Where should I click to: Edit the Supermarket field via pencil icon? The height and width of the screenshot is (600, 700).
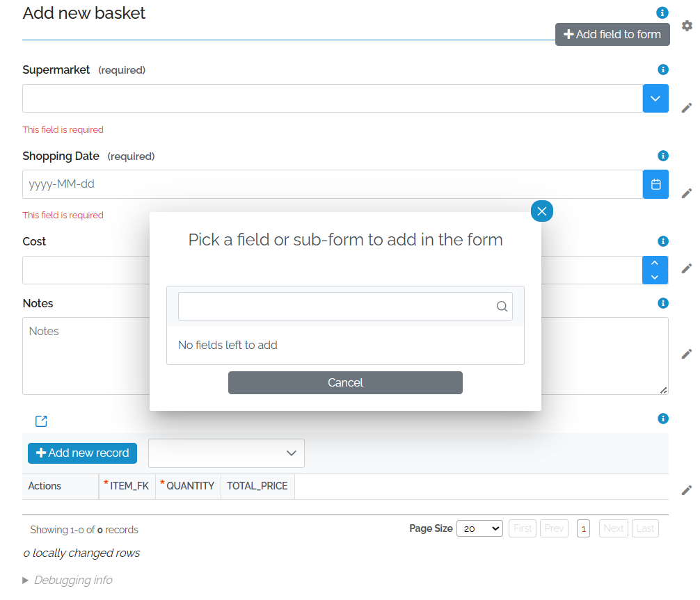pos(687,108)
